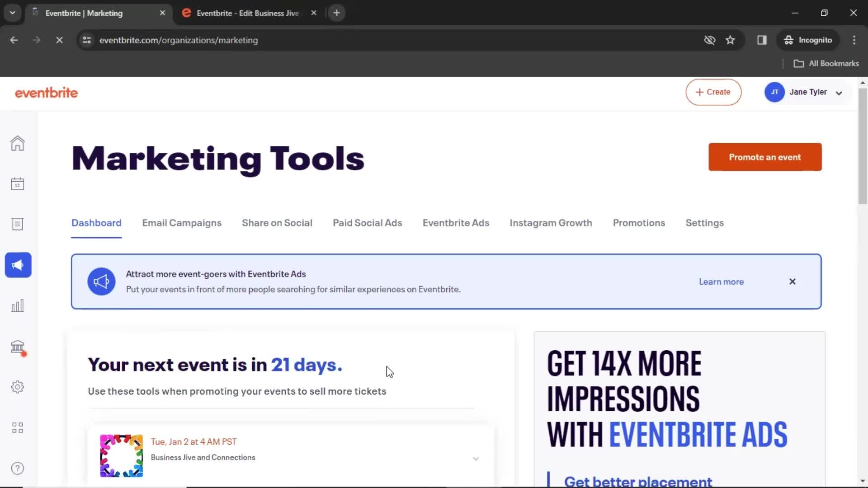Switch to the Paid Social Ads tab
Screen dimensions: 868x488
[368, 223]
